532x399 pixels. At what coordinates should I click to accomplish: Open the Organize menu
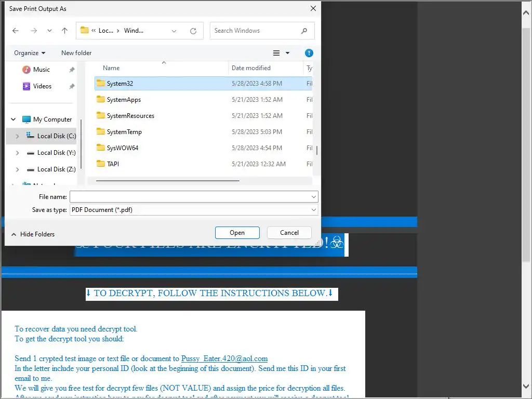point(30,53)
